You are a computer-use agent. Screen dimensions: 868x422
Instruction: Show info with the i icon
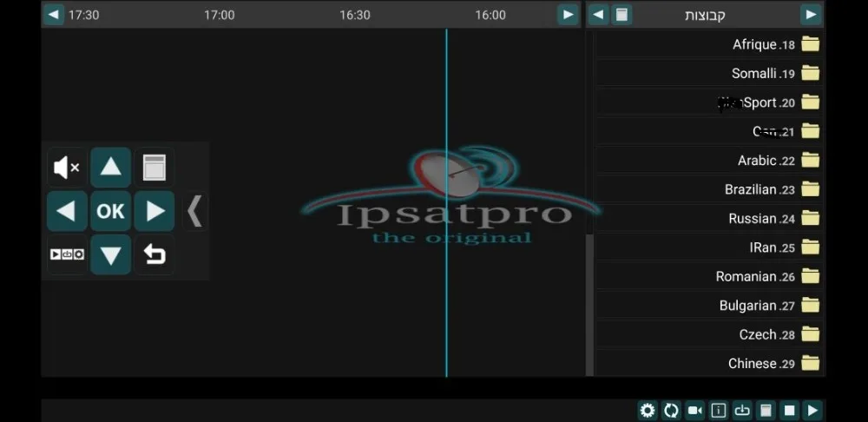coord(719,411)
